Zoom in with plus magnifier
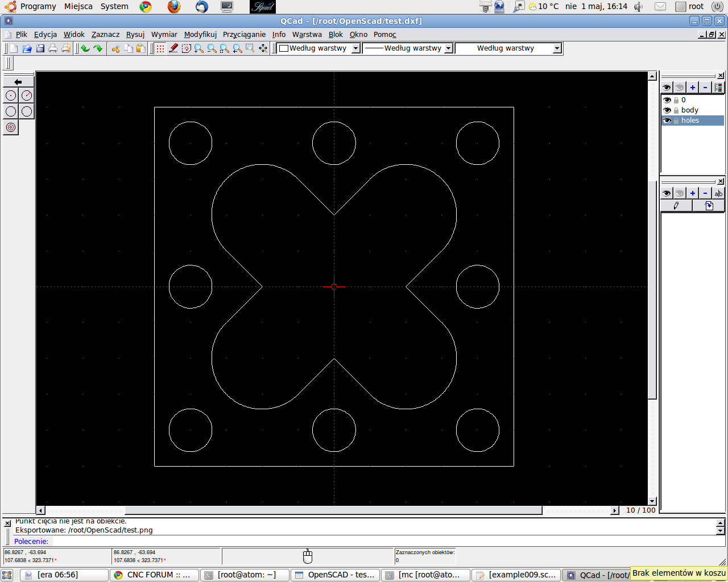Viewport: 728px width, 582px height. click(x=199, y=48)
